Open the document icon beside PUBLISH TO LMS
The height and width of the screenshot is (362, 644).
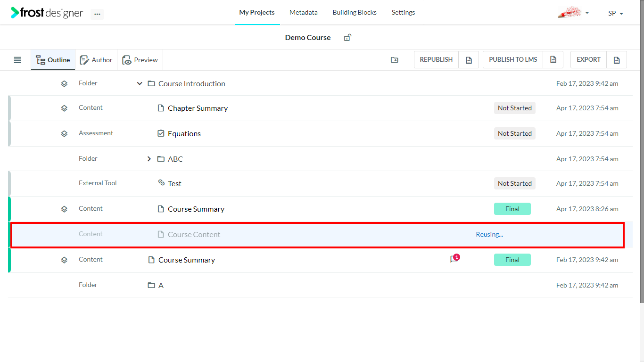pos(553,60)
